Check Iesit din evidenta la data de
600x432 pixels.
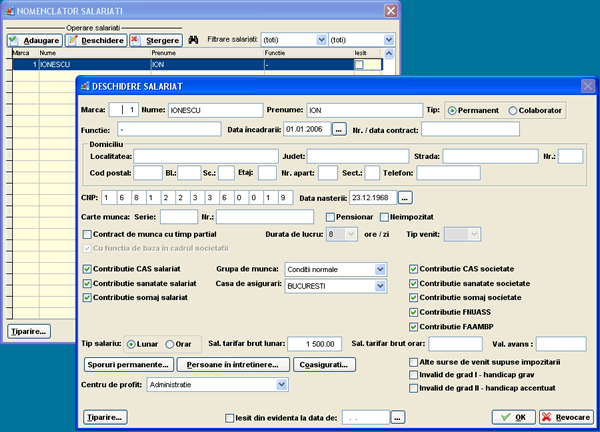pos(229,418)
